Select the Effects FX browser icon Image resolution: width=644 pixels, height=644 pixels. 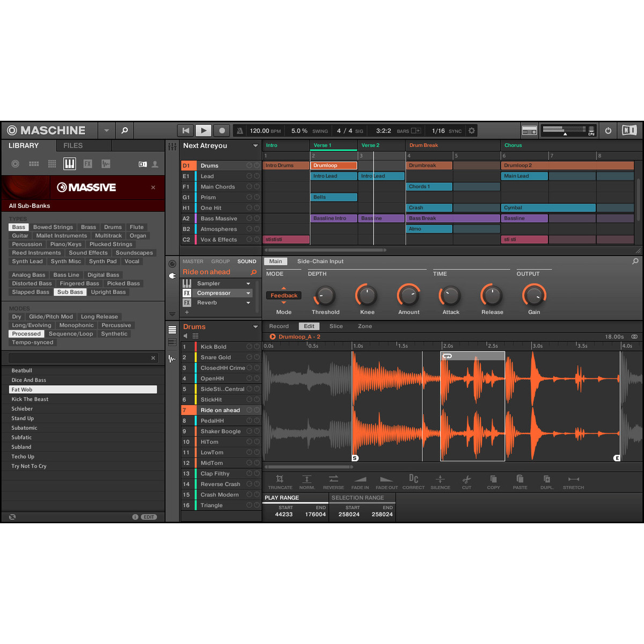pyautogui.click(x=87, y=164)
